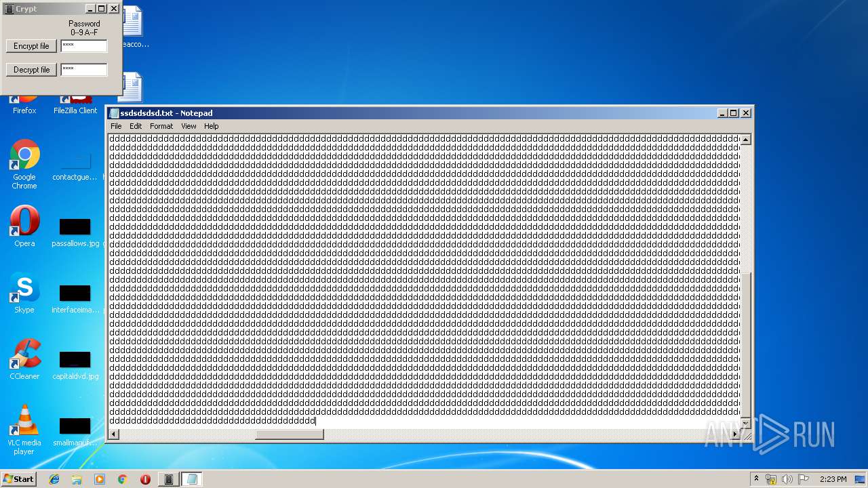The height and width of the screenshot is (488, 868).
Task: Click the Crypt window title bar icon
Action: tap(9, 9)
